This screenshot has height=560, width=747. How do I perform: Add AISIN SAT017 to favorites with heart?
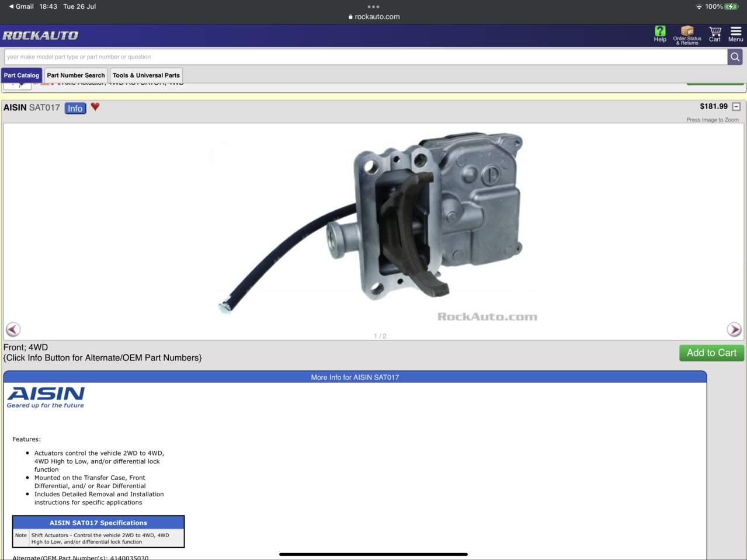(x=95, y=107)
